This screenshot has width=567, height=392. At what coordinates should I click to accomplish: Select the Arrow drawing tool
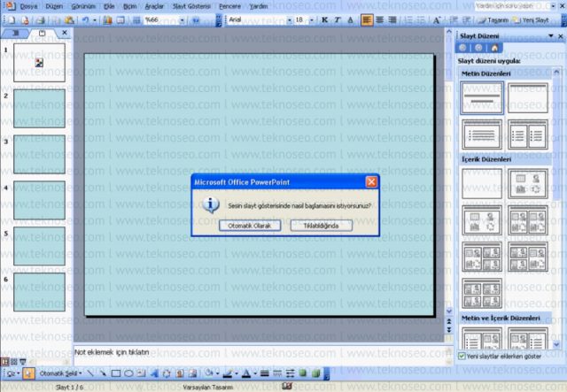[103, 373]
